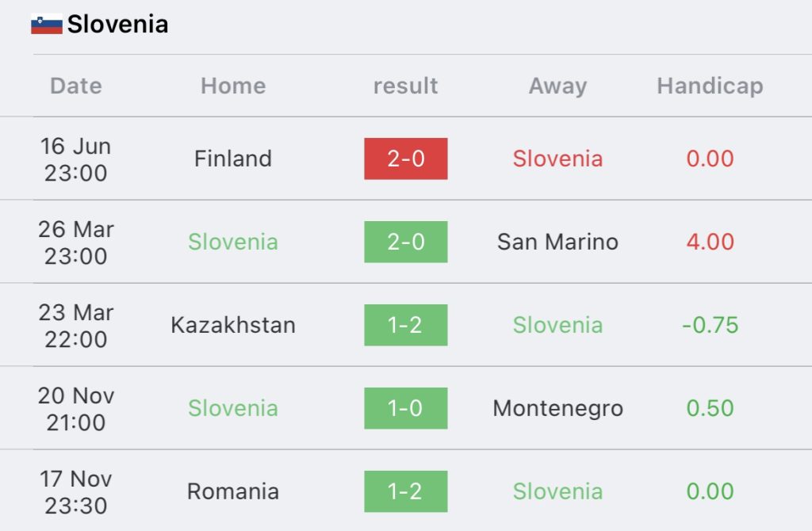Click the San Marino away team

pos(557,242)
